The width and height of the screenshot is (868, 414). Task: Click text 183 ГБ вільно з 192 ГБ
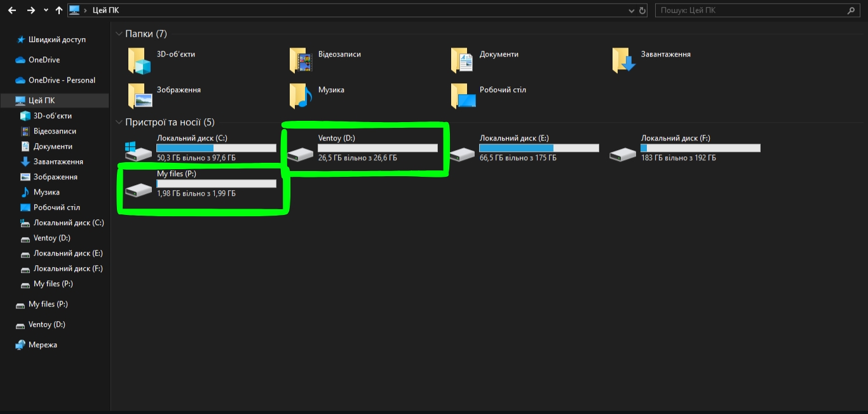point(679,158)
